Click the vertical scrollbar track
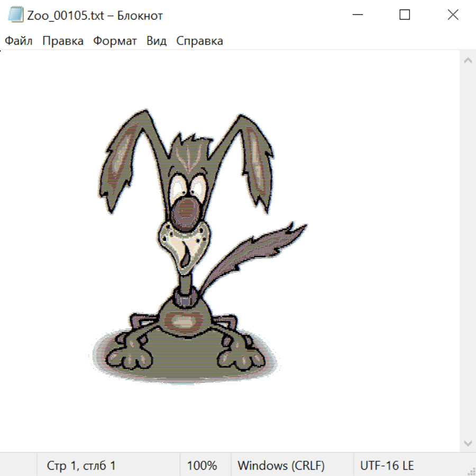 point(468,251)
